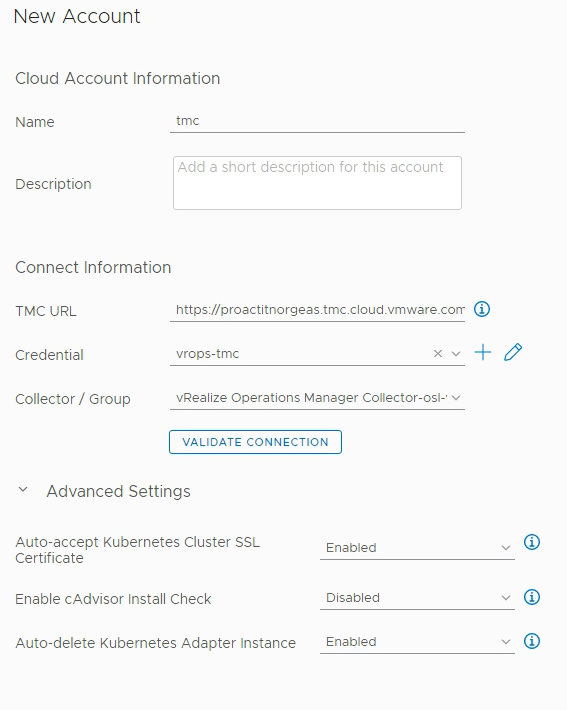The height and width of the screenshot is (710, 567).
Task: Click into the Name field containing tmc
Action: click(x=317, y=121)
